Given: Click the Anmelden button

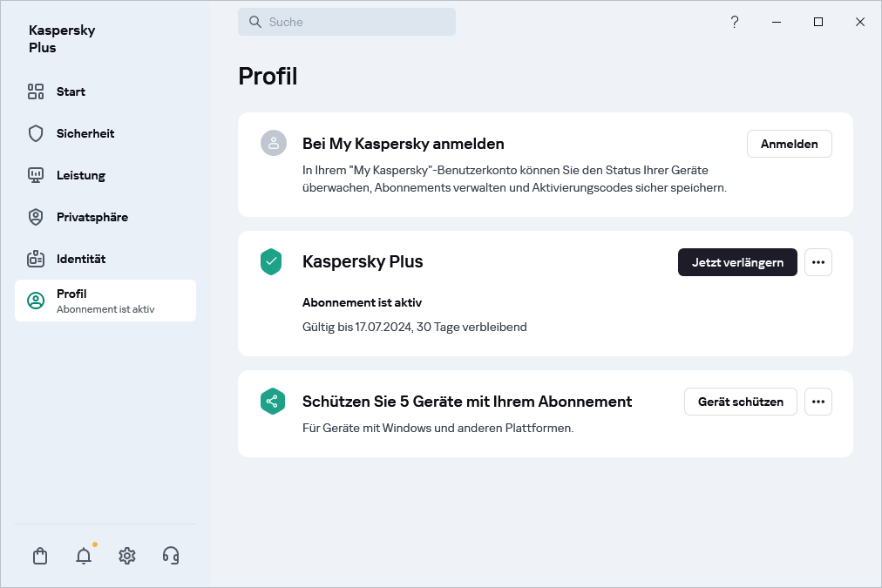Looking at the screenshot, I should point(789,144).
